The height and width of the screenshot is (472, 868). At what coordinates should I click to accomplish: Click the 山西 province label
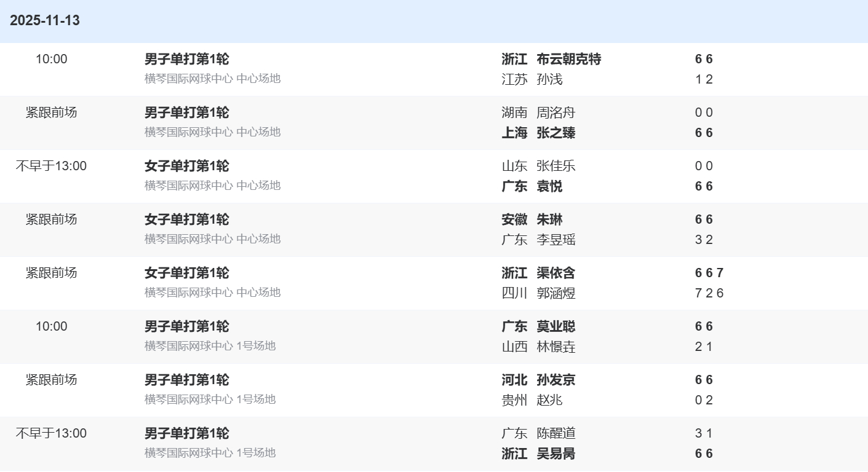(515, 347)
